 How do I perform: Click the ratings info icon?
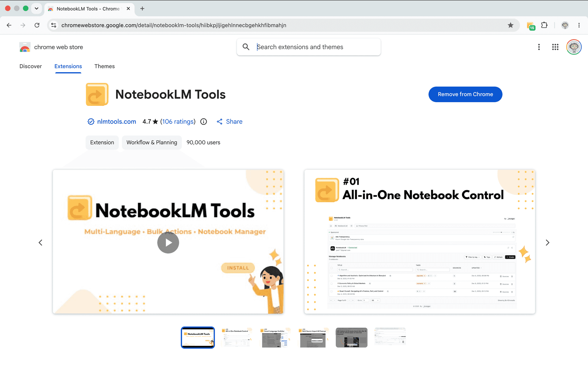pos(204,121)
